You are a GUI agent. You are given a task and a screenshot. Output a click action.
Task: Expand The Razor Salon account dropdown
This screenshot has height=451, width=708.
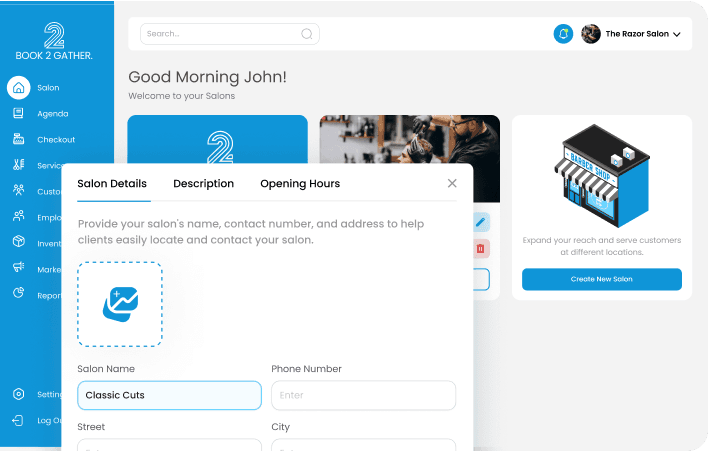(x=676, y=34)
